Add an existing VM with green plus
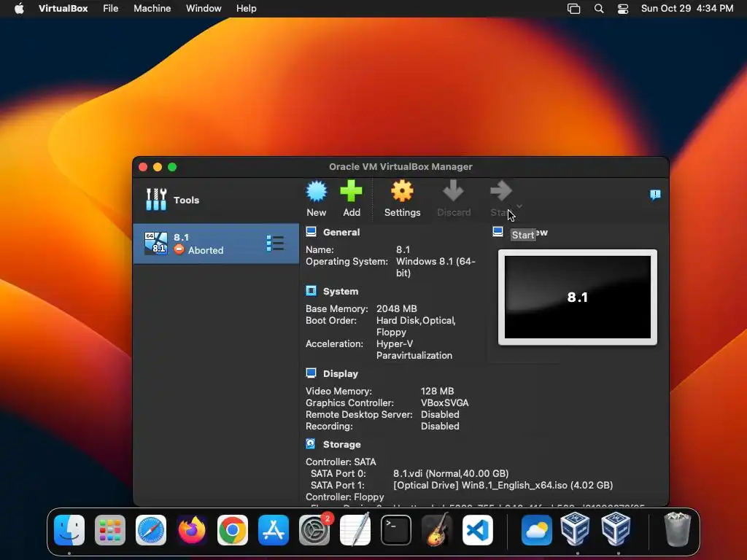Viewport: 747px width, 560px height. pyautogui.click(x=352, y=198)
